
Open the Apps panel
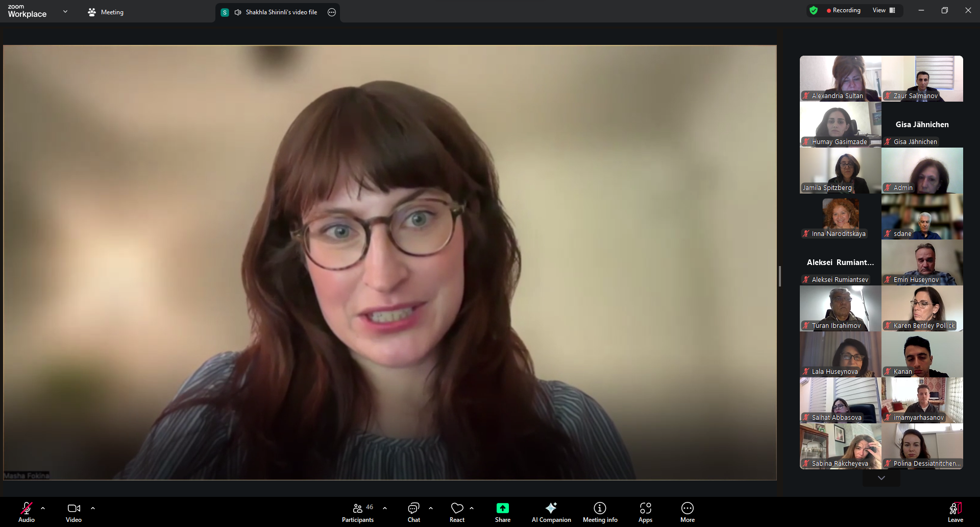pyautogui.click(x=645, y=512)
